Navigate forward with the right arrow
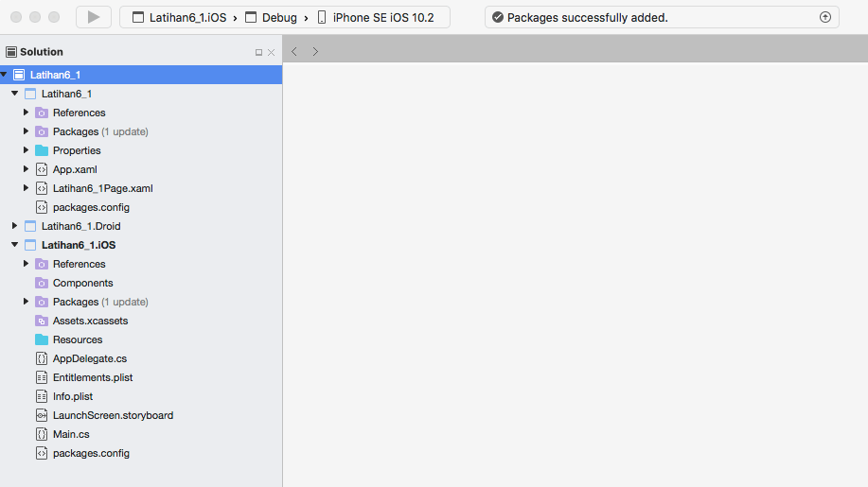The height and width of the screenshot is (487, 868). [315, 51]
